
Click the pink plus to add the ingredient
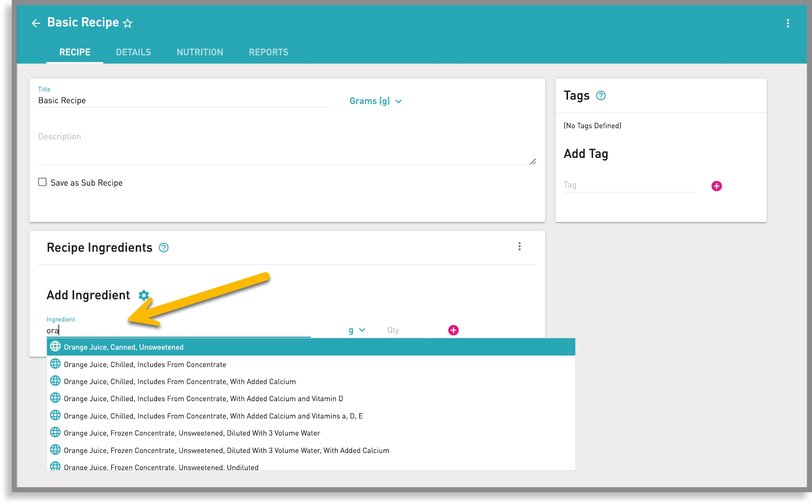click(x=453, y=330)
